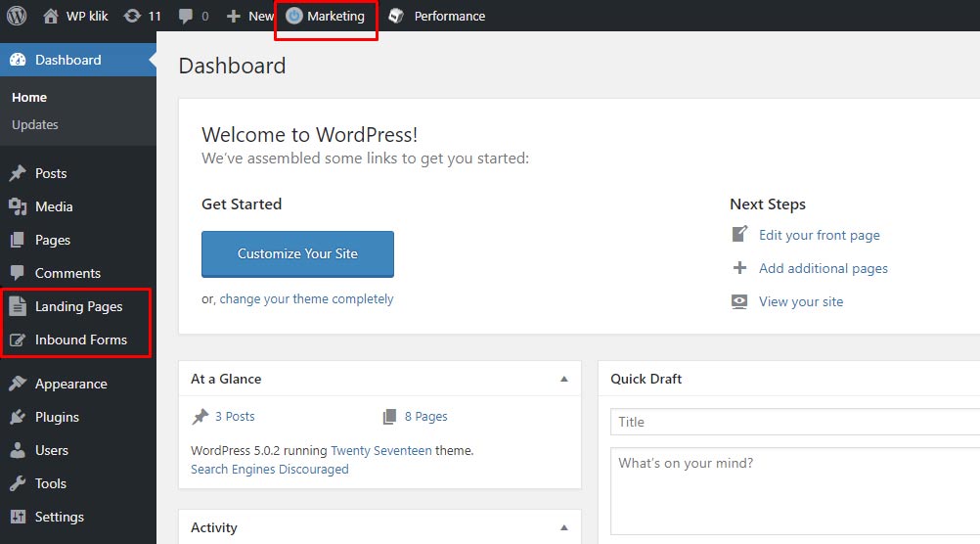Click the Inbound Forms edit icon

[18, 340]
